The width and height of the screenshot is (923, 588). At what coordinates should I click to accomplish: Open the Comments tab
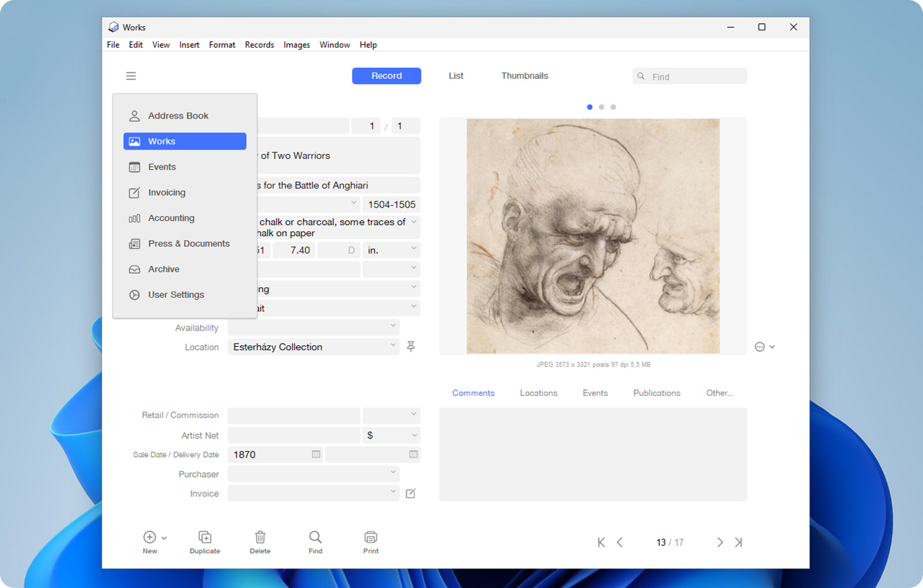(x=473, y=393)
